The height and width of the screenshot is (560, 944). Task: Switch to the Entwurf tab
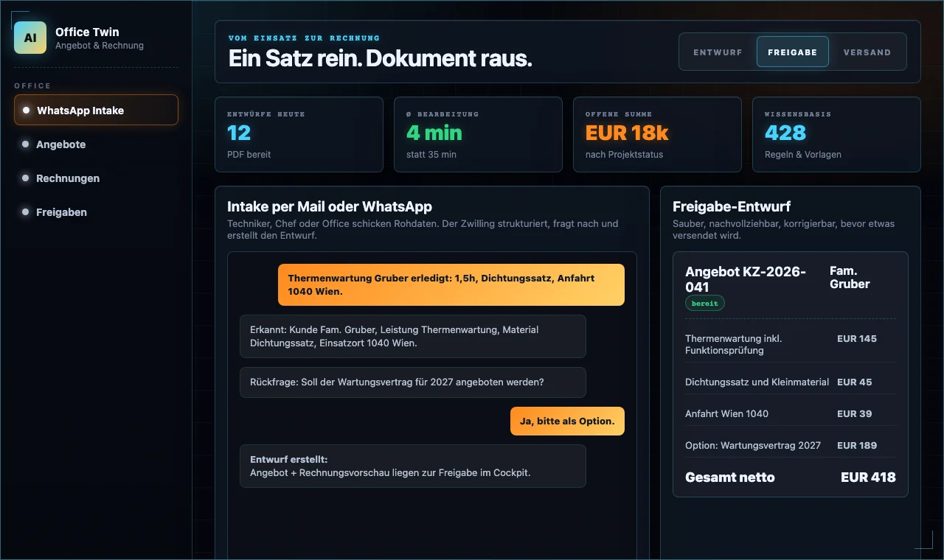[718, 52]
